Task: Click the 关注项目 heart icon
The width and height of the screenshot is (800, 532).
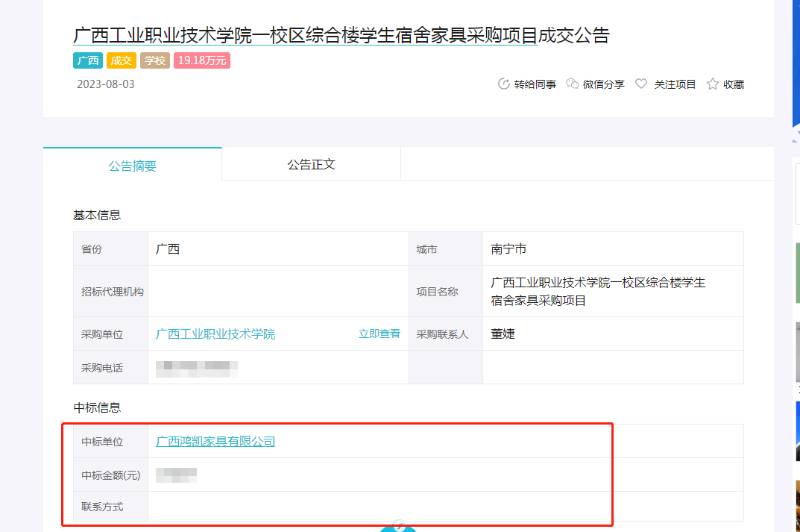Action: coord(641,84)
